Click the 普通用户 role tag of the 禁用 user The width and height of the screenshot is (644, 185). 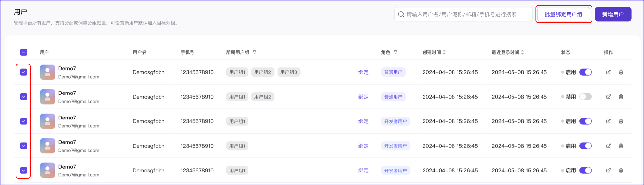tap(393, 97)
